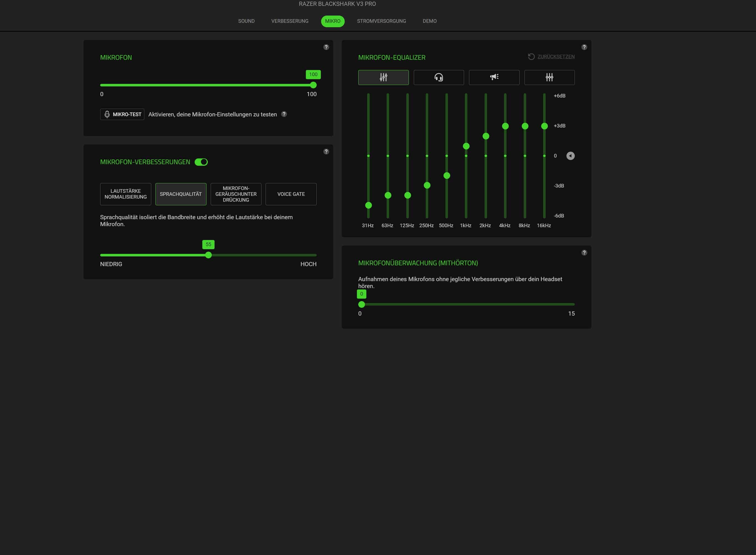
Task: Switch to the Sound tab
Action: (x=246, y=21)
